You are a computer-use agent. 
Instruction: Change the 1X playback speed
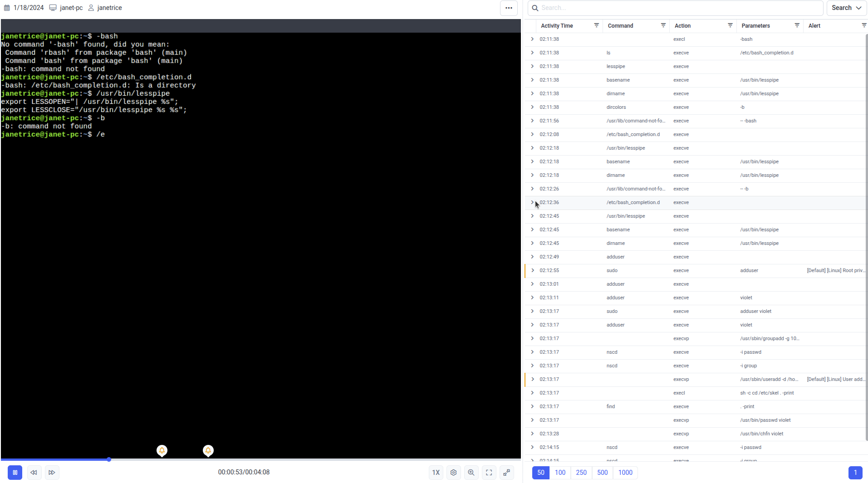(436, 473)
